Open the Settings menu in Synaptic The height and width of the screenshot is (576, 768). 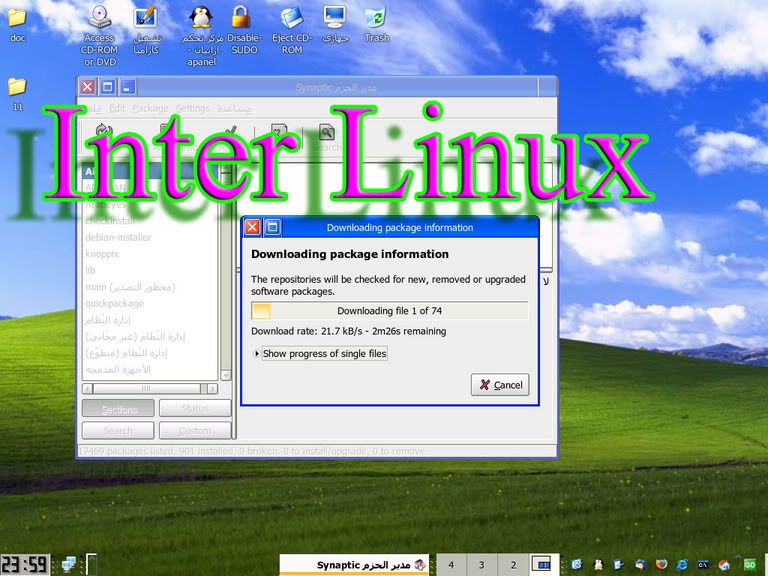click(192, 108)
